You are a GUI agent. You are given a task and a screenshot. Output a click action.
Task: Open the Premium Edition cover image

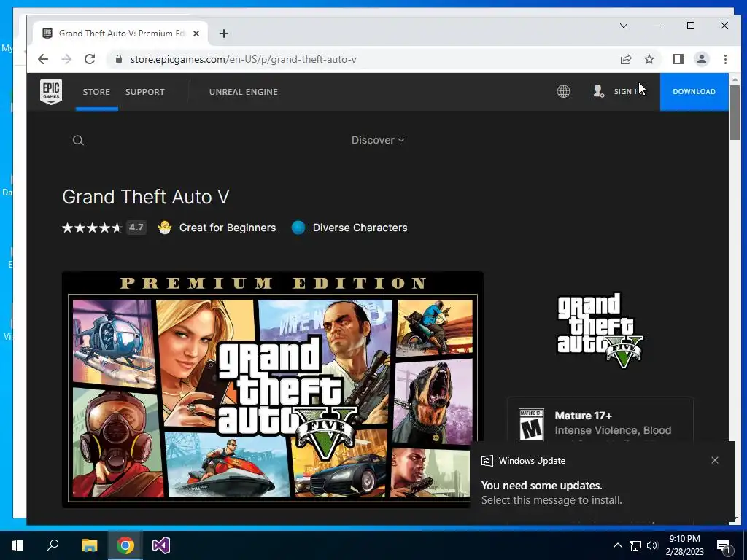273,389
